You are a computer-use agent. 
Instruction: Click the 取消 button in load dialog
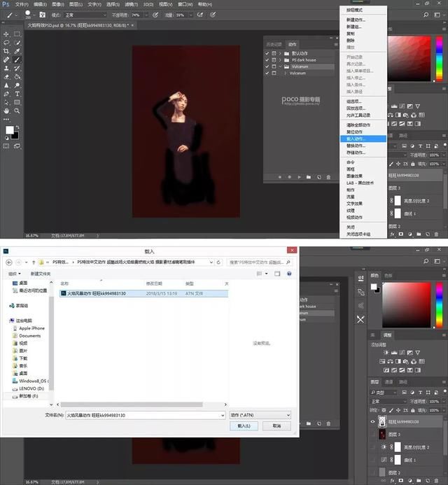(276, 426)
